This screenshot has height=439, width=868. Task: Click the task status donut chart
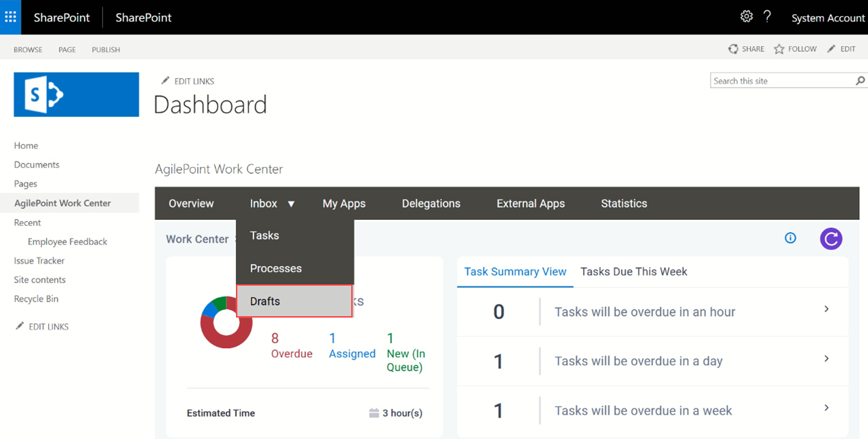click(226, 322)
